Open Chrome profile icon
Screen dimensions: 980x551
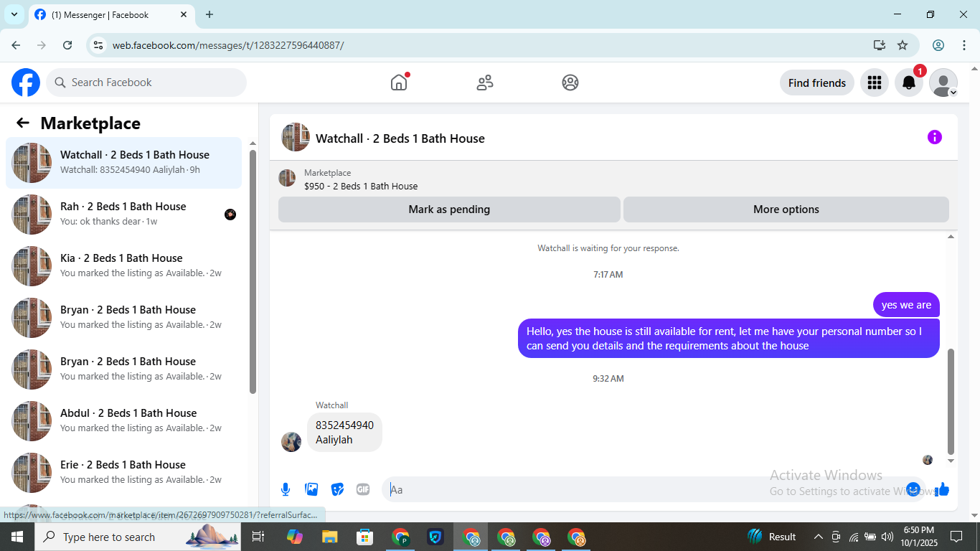click(938, 45)
